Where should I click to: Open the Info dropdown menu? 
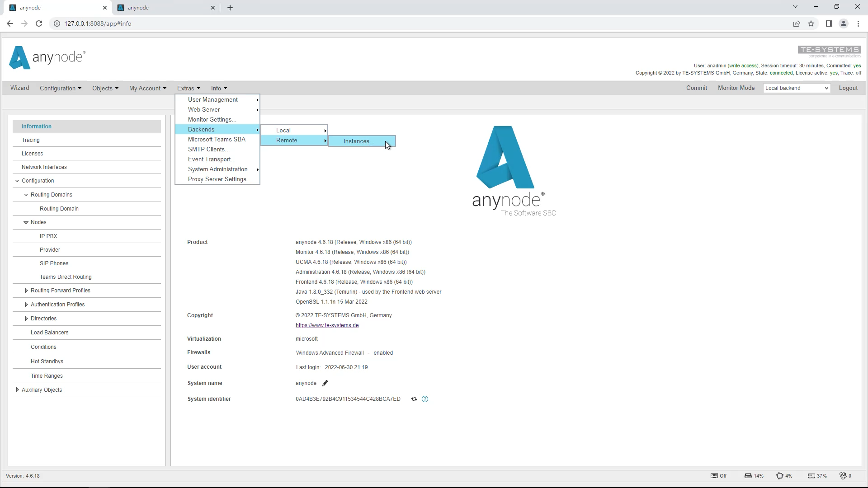[x=219, y=88]
